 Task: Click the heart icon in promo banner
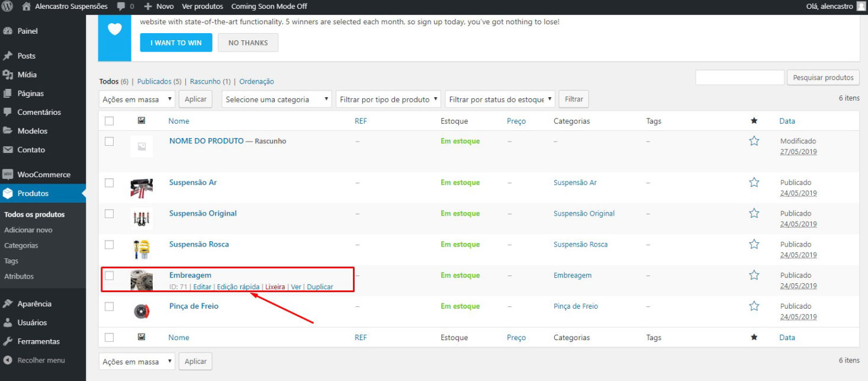pos(114,29)
